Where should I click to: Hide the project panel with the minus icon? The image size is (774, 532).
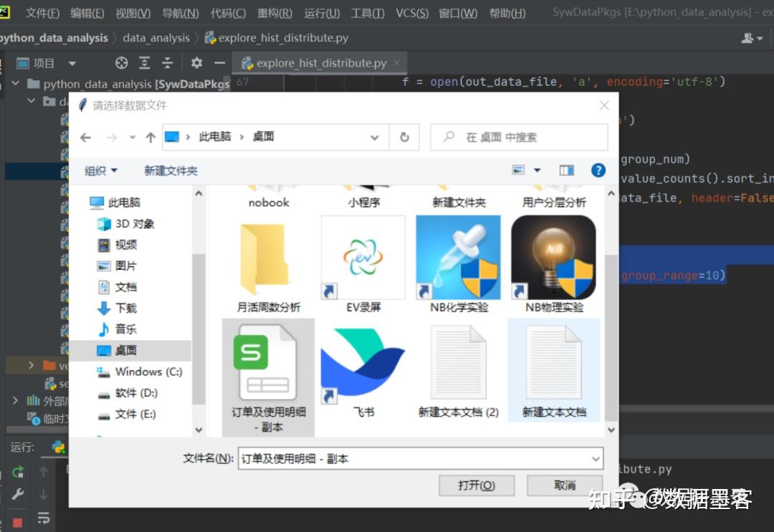(220, 63)
